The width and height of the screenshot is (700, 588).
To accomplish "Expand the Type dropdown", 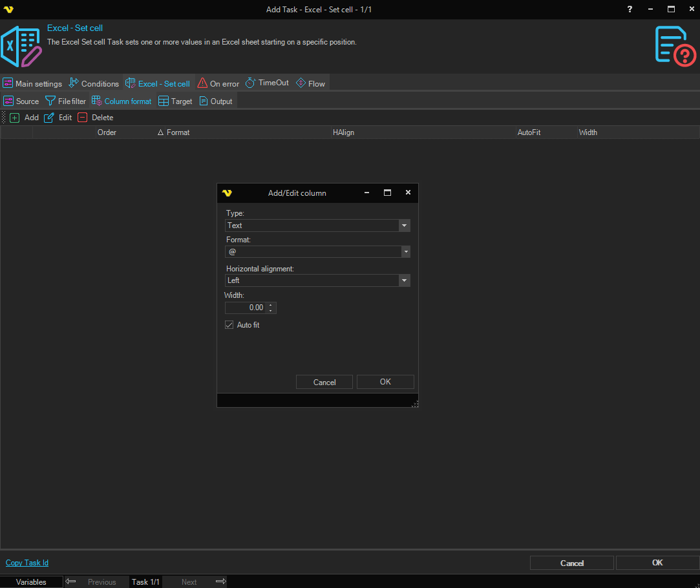I will [x=404, y=226].
